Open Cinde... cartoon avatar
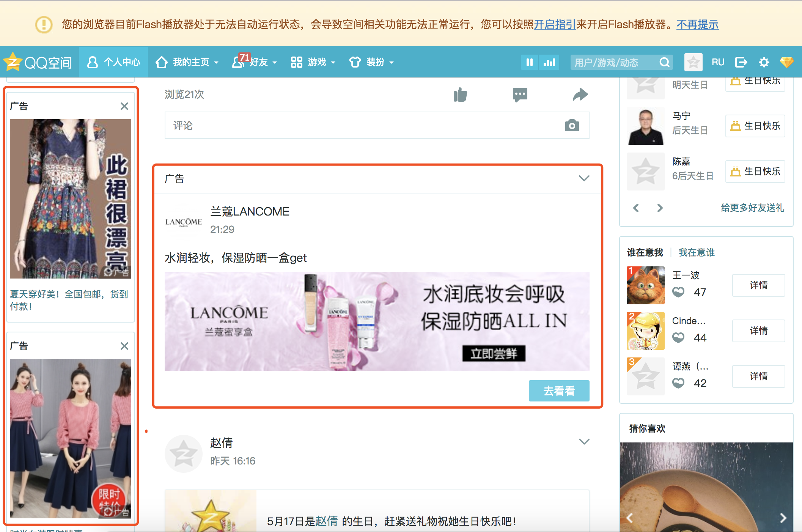This screenshot has height=532, width=802. coord(646,331)
